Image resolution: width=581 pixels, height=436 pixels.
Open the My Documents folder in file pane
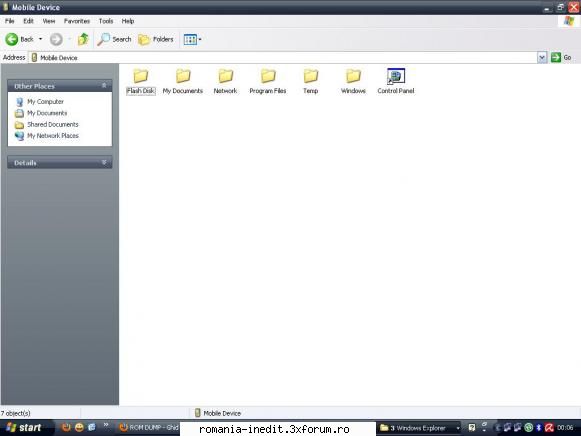(183, 76)
